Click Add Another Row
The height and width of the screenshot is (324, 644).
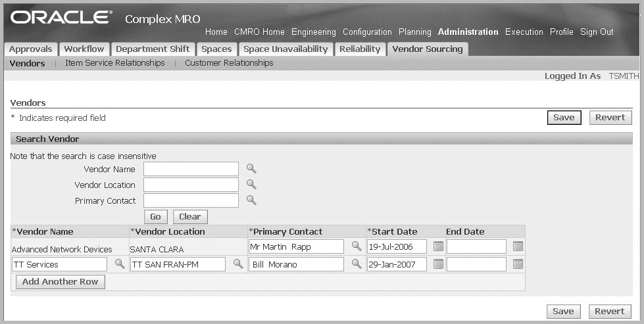coord(61,282)
